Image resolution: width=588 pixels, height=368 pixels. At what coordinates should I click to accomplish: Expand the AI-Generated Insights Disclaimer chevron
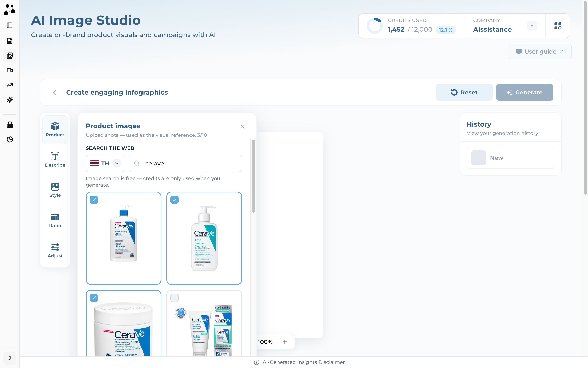point(351,362)
